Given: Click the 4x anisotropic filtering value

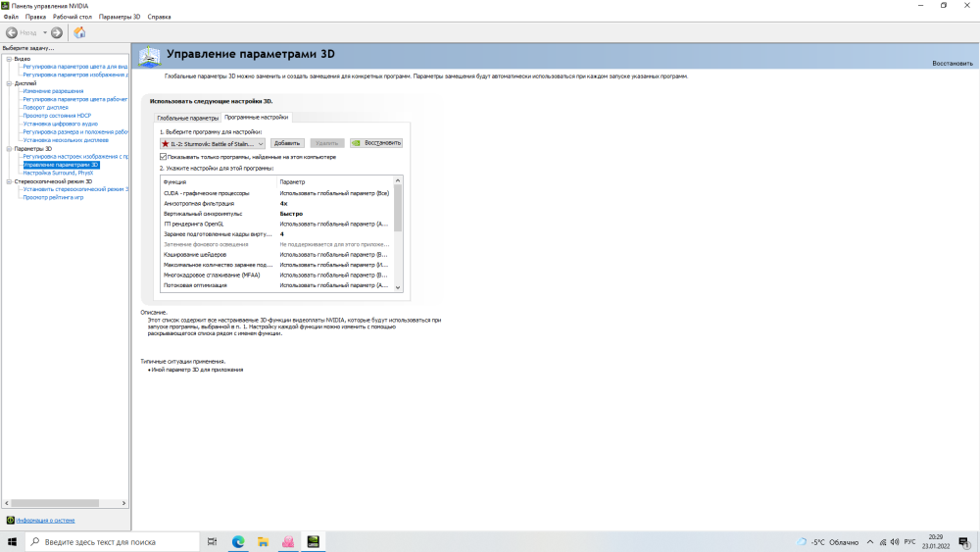Looking at the screenshot, I should point(284,204).
